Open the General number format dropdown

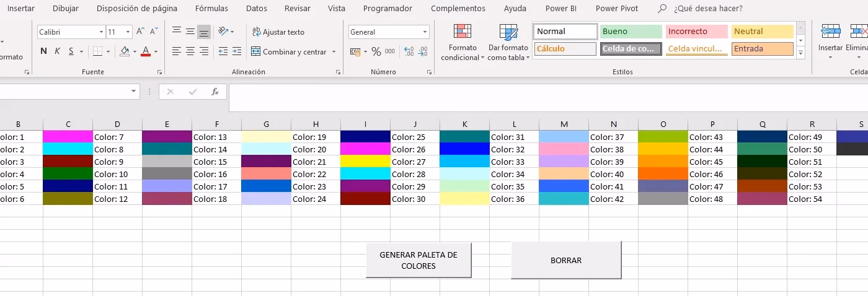click(x=425, y=32)
